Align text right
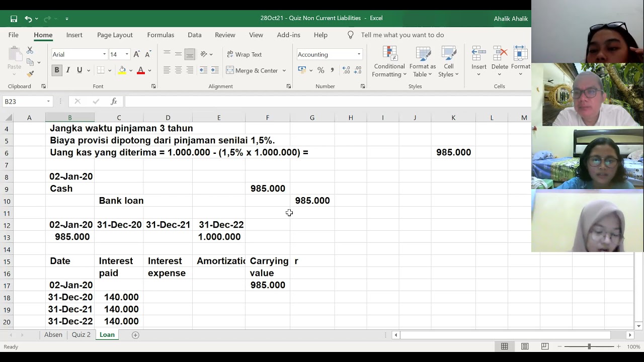644x362 pixels. pos(190,70)
